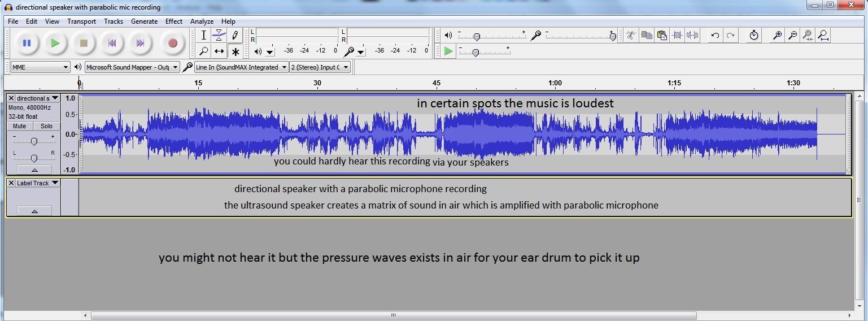Pick the Draw pencil tool
Image resolution: width=868 pixels, height=321 pixels.
tap(235, 35)
